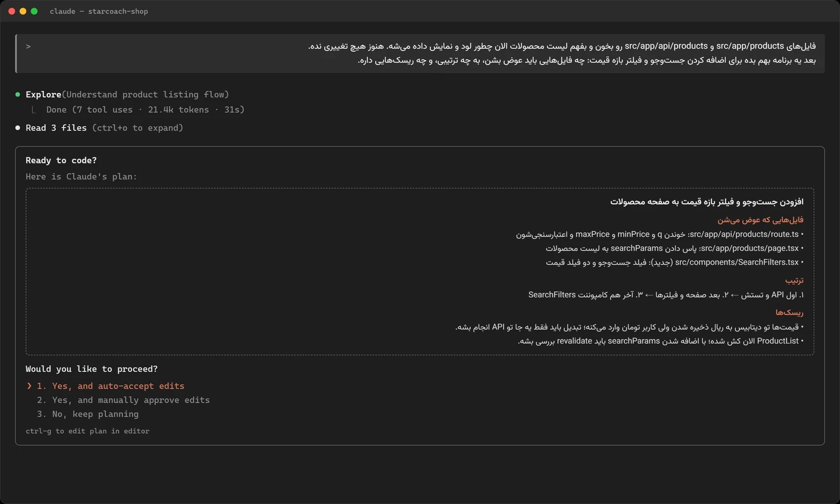
Task: Click the orange heading فایل‌هایی که عوض می‌شن
Action: (x=760, y=219)
